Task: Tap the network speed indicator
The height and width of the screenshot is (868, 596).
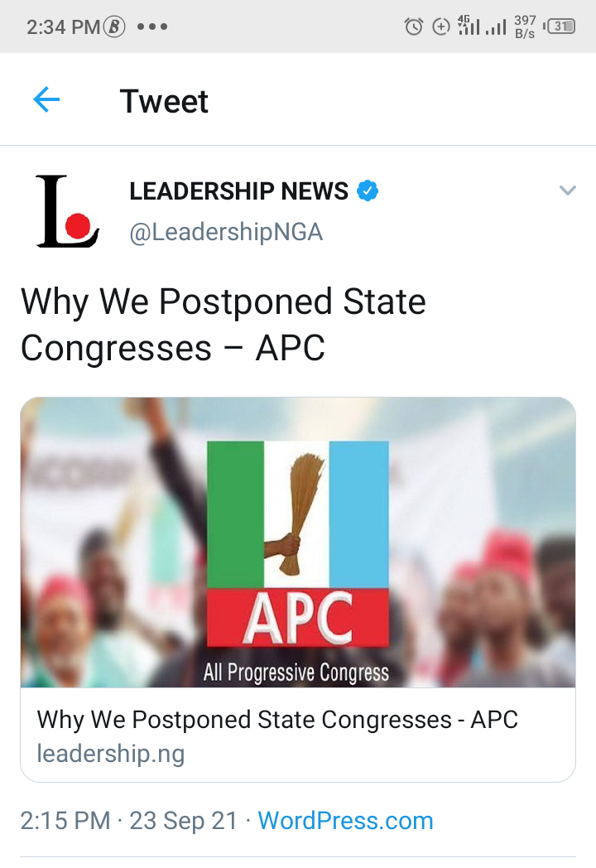Action: click(524, 27)
